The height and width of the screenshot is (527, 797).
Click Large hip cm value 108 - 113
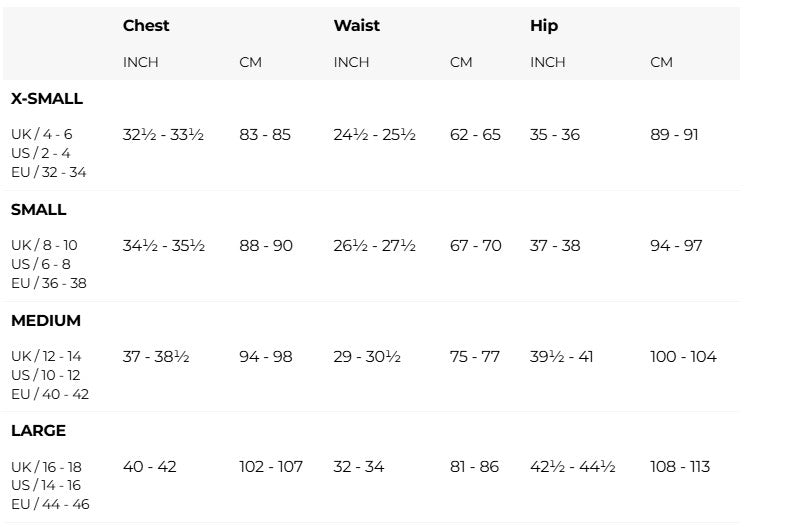[x=680, y=467]
